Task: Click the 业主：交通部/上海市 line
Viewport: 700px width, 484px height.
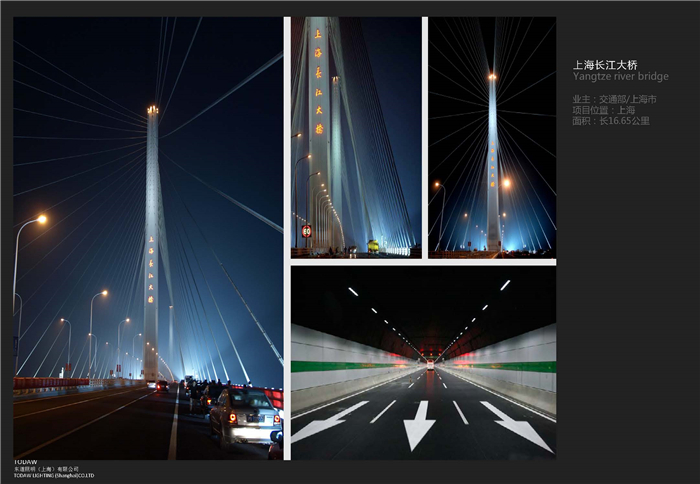Action: [x=614, y=100]
